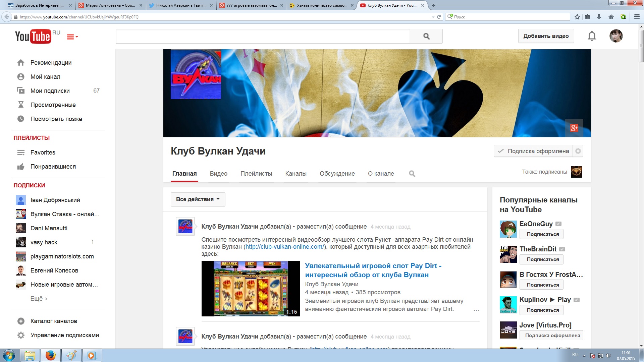
Task: Click the Добавить видео button
Action: 546,36
